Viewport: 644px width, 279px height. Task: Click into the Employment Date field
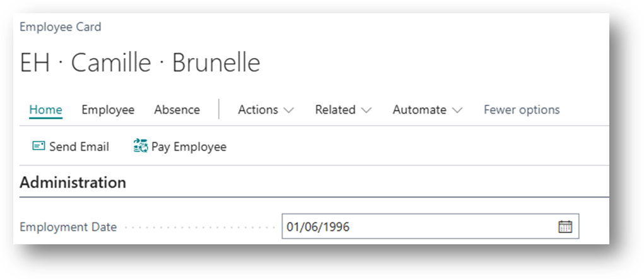click(x=416, y=227)
